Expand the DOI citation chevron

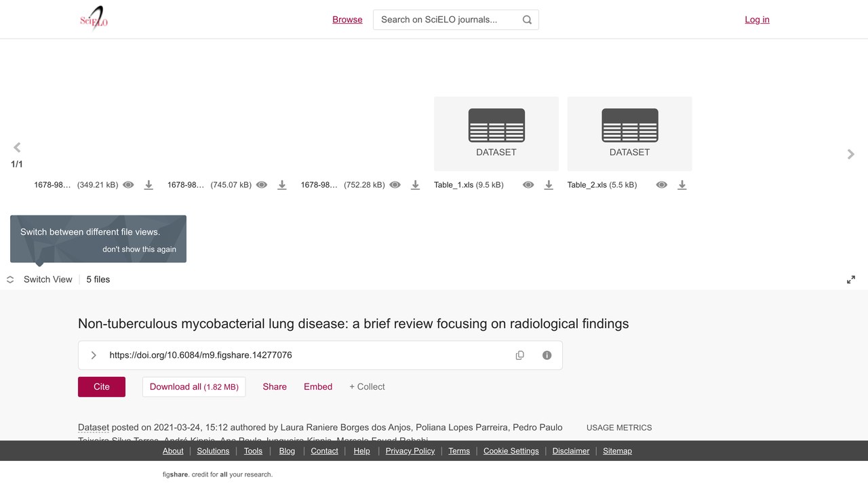tap(94, 355)
